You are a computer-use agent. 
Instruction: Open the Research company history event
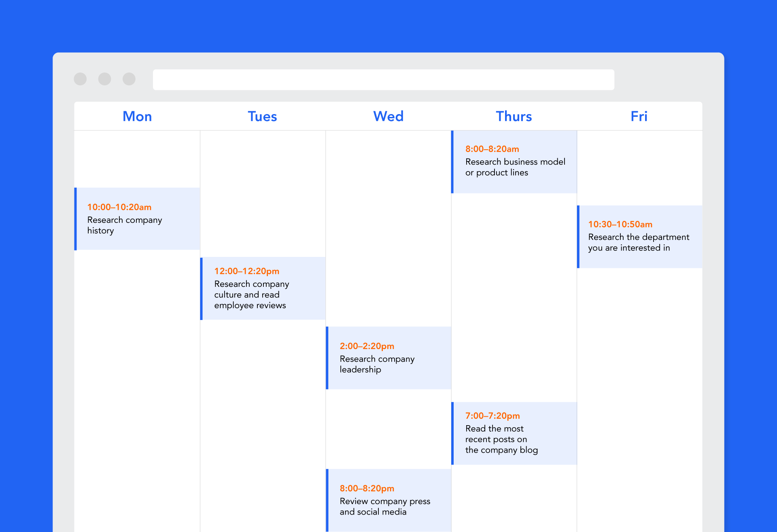click(137, 219)
